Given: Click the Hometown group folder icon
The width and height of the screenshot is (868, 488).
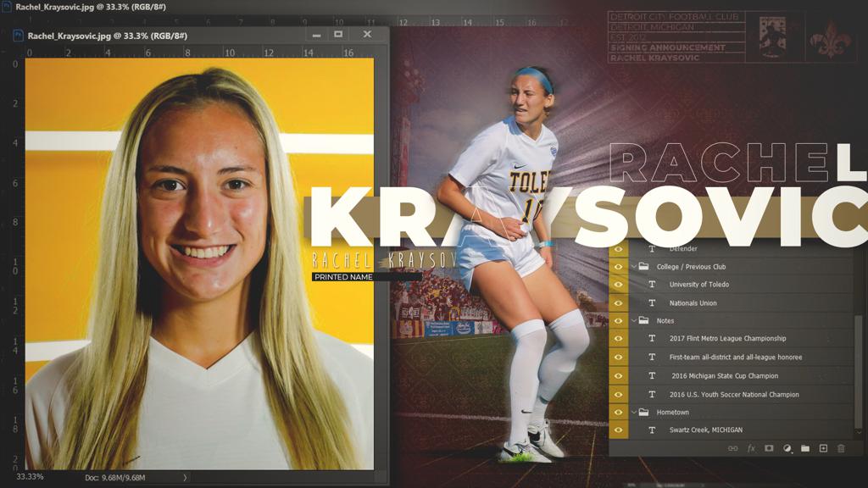Looking at the screenshot, I should [x=643, y=412].
